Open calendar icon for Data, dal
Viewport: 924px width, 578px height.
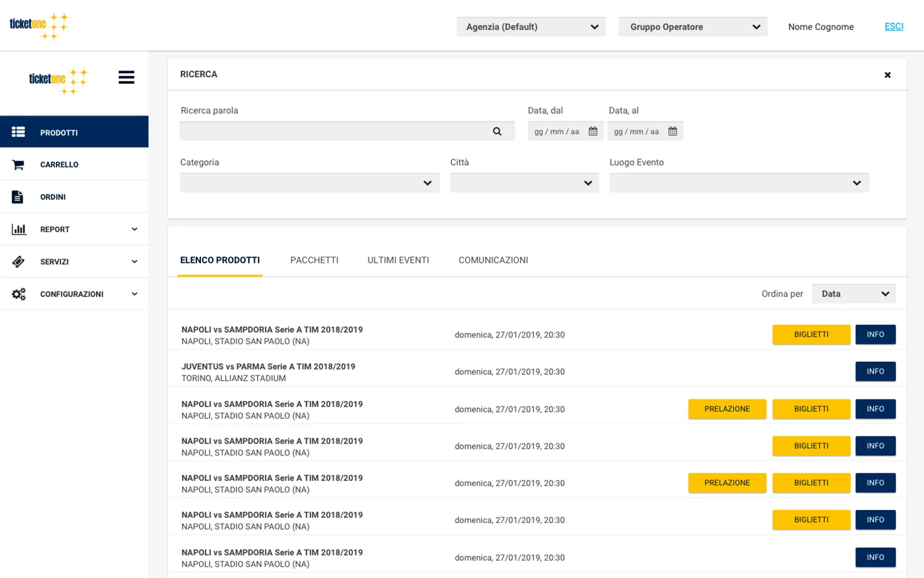593,131
